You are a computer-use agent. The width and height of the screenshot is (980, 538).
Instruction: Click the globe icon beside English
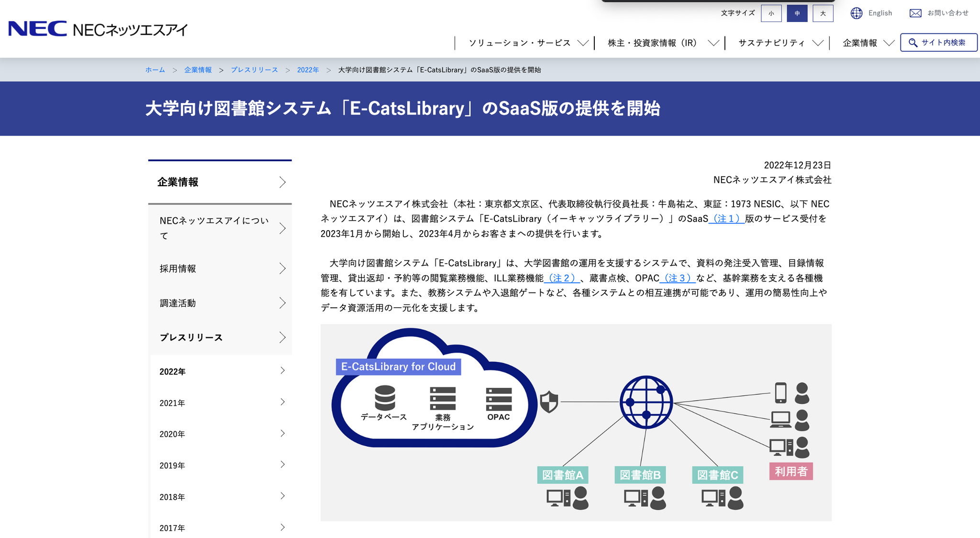[857, 13]
